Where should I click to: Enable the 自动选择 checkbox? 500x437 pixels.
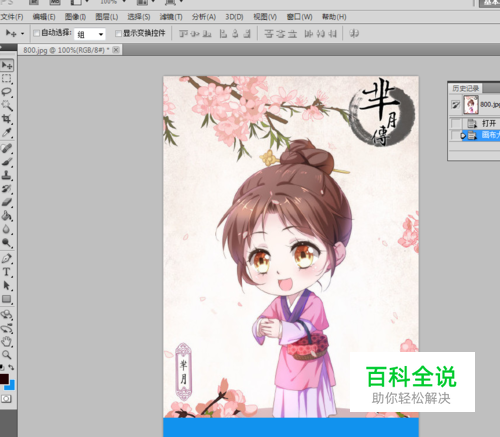[x=36, y=33]
